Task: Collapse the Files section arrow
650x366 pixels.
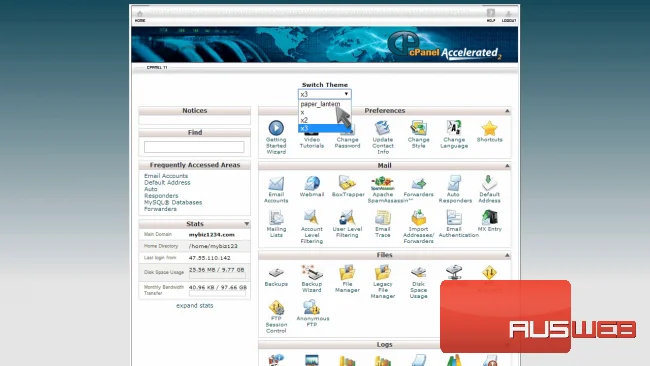Action: [x=507, y=255]
